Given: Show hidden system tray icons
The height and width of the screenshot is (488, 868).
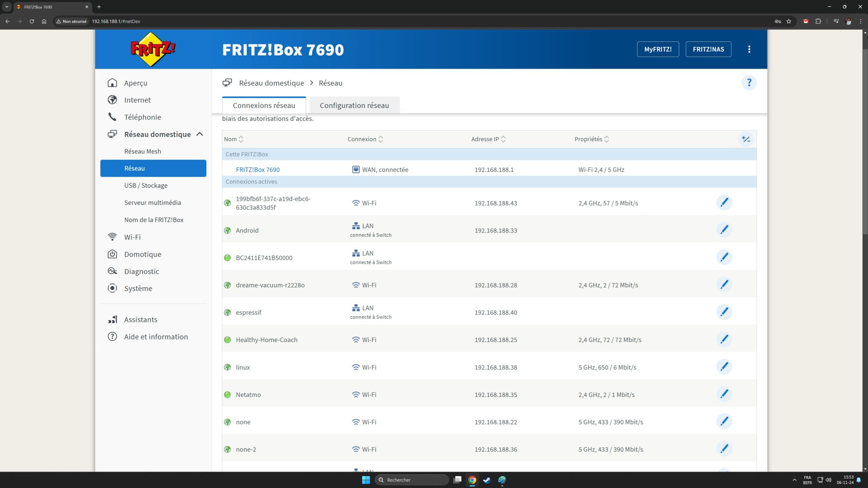Looking at the screenshot, I should (794, 480).
